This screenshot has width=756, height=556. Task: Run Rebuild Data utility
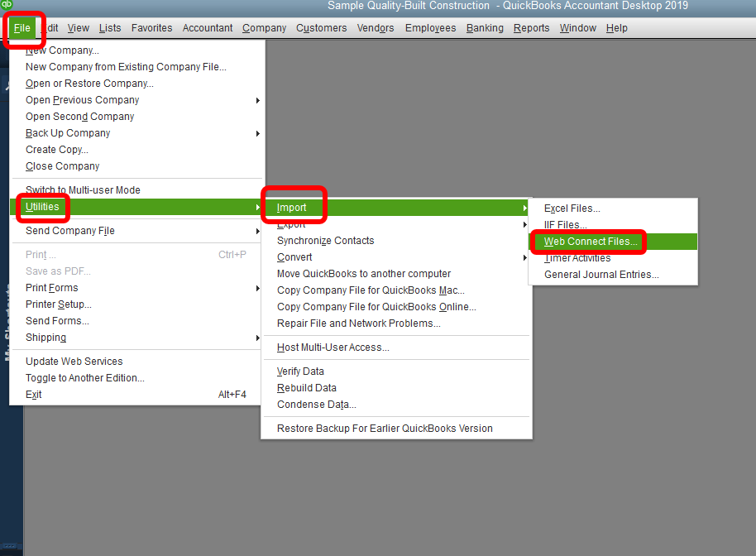[307, 388]
